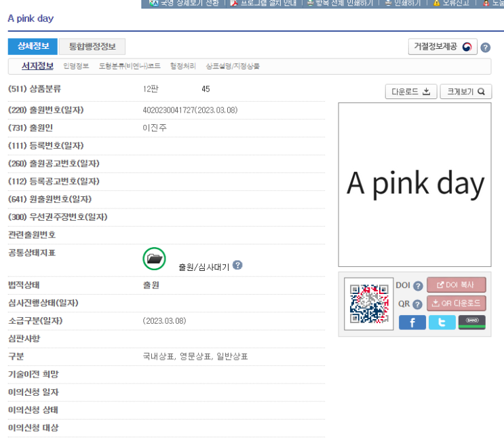Switch to the 통합행정정보 tab

click(x=92, y=46)
